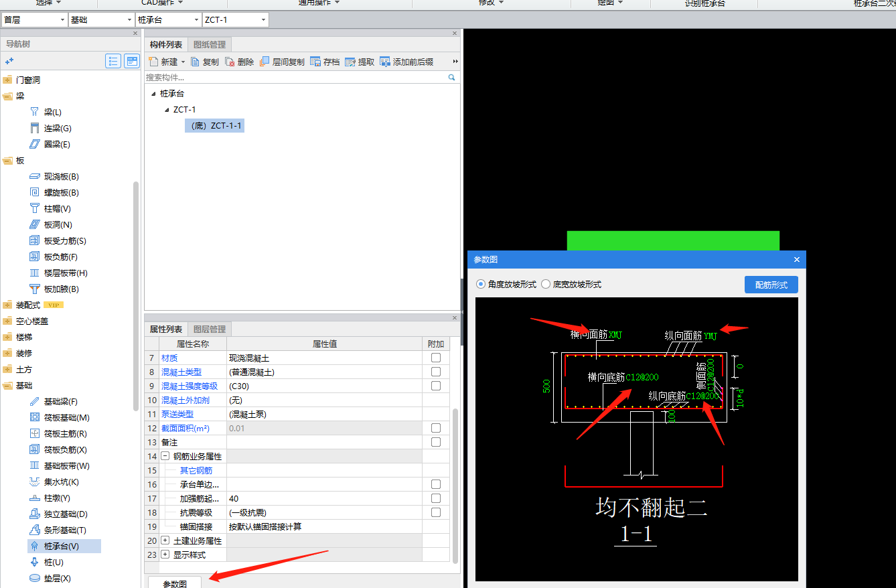Select the 柱墩(Y) icon

[35, 498]
